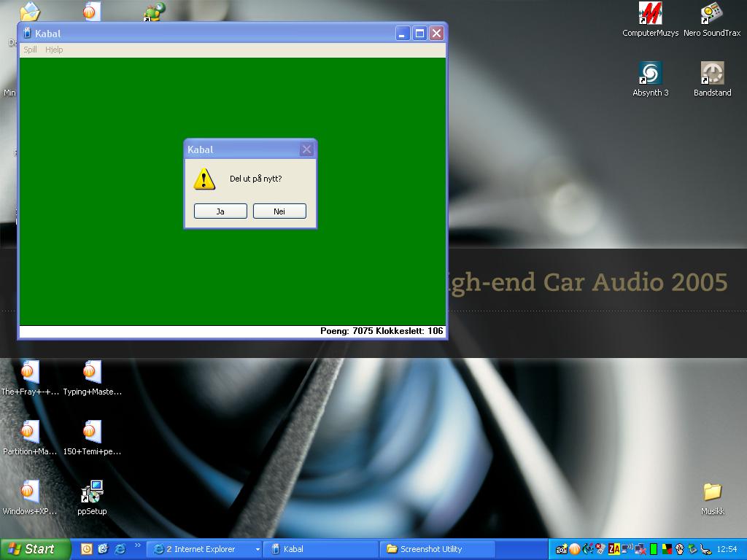Select The+Fray desktop file icon
The width and height of the screenshot is (747, 560).
pos(29,378)
